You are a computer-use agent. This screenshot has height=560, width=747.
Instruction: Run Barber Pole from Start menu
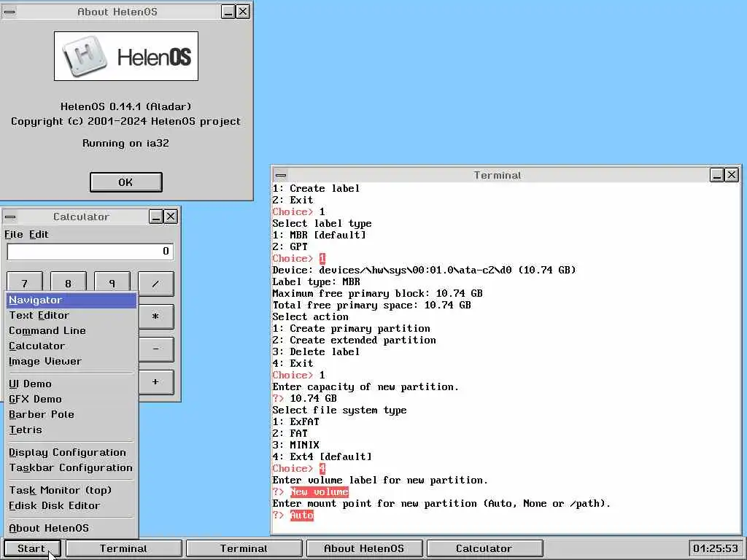click(x=71, y=414)
